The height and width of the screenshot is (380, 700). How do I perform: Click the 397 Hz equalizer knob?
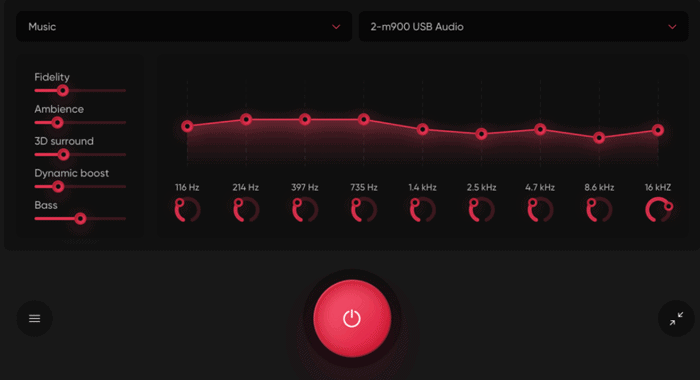click(305, 210)
